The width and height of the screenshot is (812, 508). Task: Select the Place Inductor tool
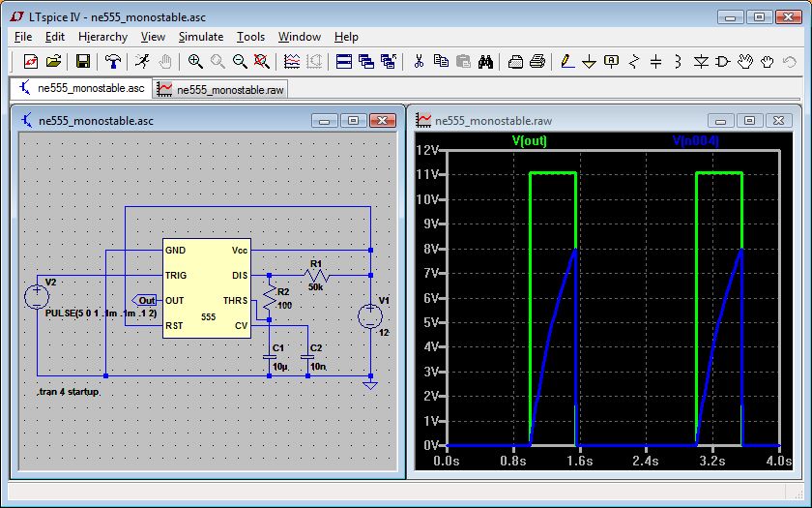click(x=678, y=62)
